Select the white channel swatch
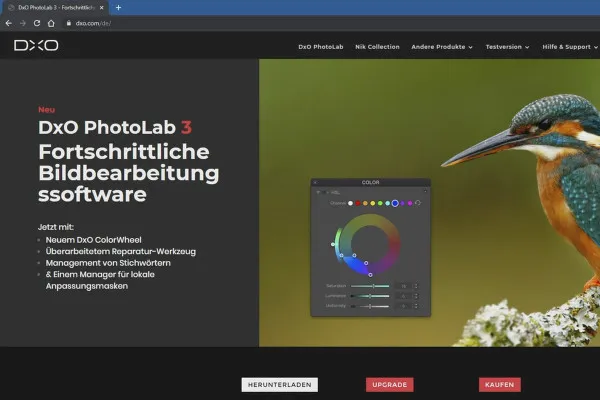This screenshot has height=400, width=600. (351, 203)
